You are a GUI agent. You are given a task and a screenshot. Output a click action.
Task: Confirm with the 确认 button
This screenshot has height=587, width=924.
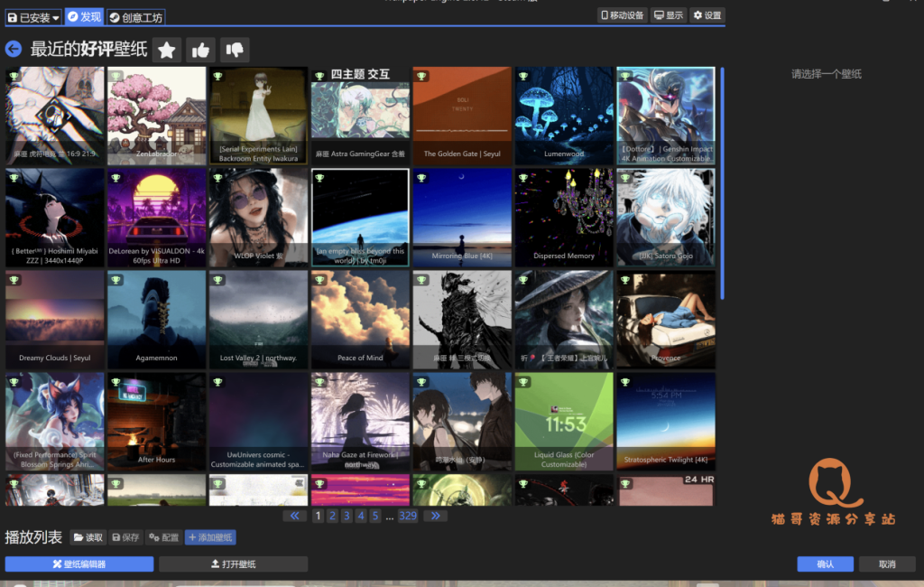pyautogui.click(x=825, y=564)
